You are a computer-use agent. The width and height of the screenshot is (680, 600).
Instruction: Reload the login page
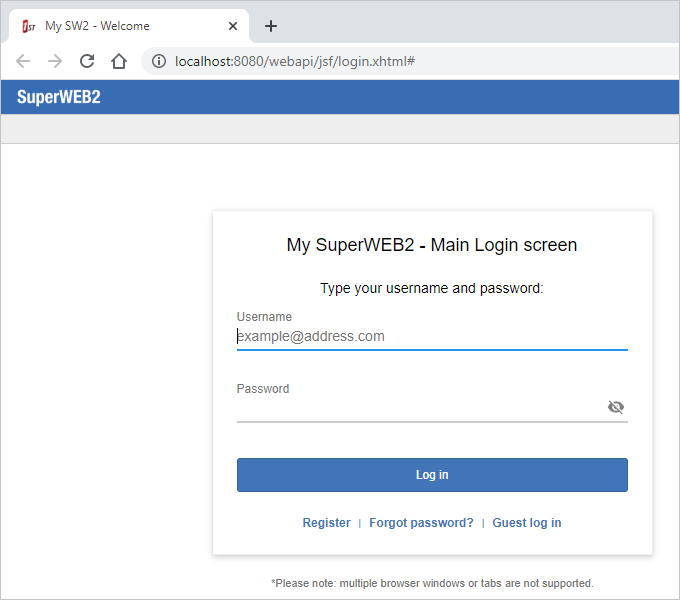(87, 61)
